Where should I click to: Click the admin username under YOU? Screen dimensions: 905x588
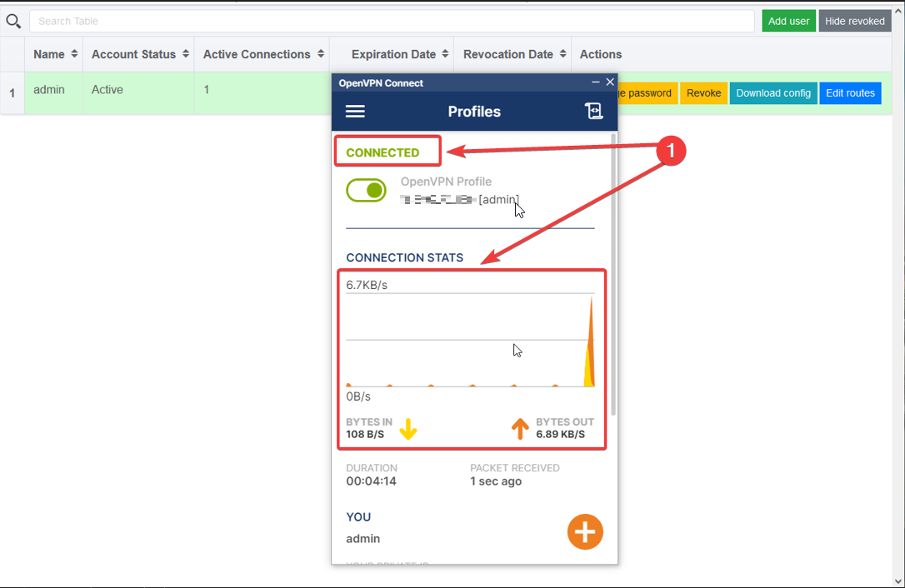point(363,538)
